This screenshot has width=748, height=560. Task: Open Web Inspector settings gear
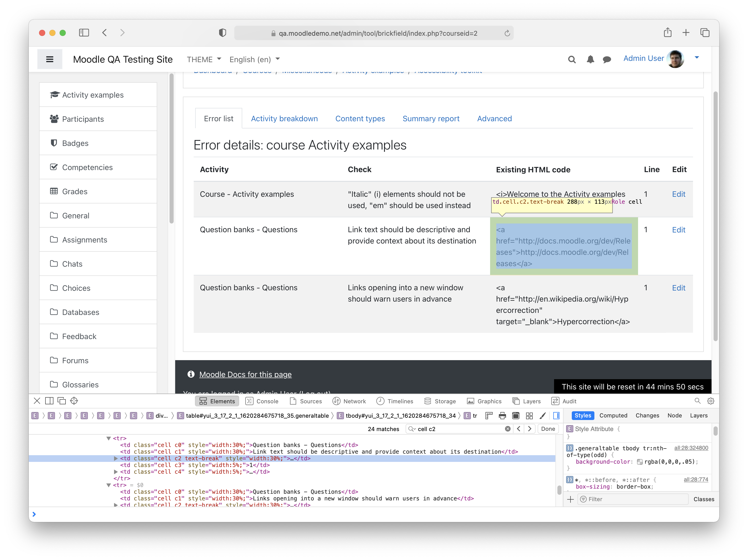click(x=710, y=401)
